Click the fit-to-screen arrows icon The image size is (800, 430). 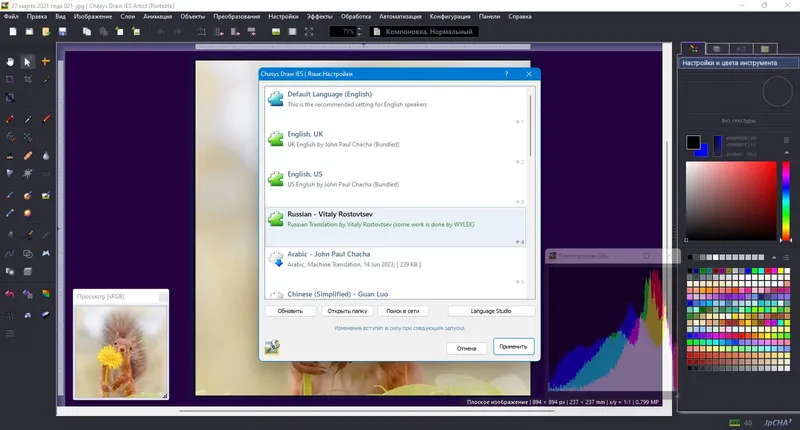pos(309,32)
